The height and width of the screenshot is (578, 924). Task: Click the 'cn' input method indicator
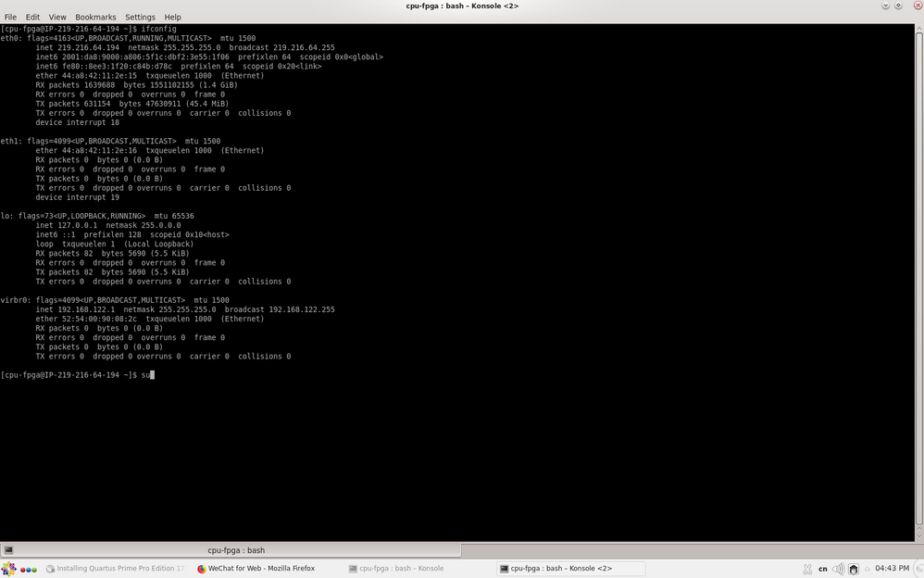[823, 569]
